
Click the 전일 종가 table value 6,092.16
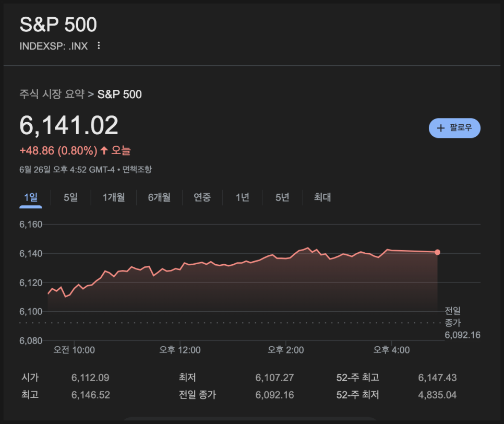[x=274, y=395]
